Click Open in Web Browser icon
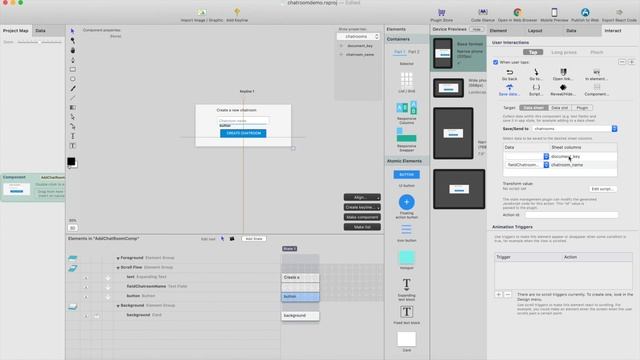Image resolution: width=640 pixels, height=360 pixels. [x=517, y=12]
